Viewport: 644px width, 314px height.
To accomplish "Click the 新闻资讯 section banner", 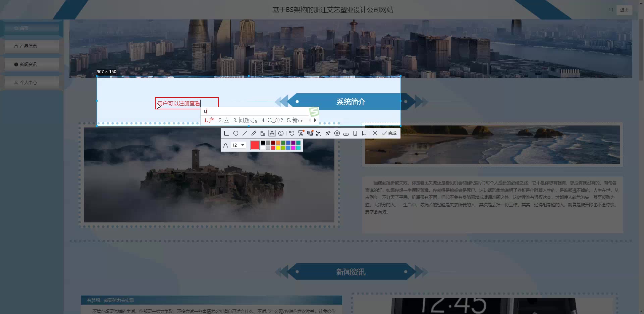I will tap(351, 272).
